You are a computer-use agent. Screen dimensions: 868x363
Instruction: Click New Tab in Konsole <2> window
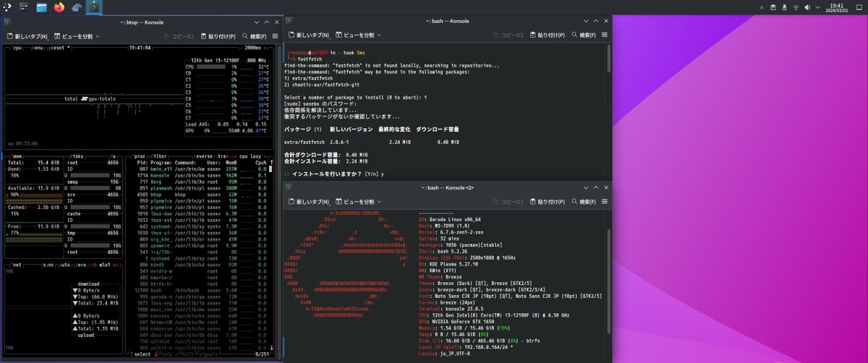click(x=310, y=200)
